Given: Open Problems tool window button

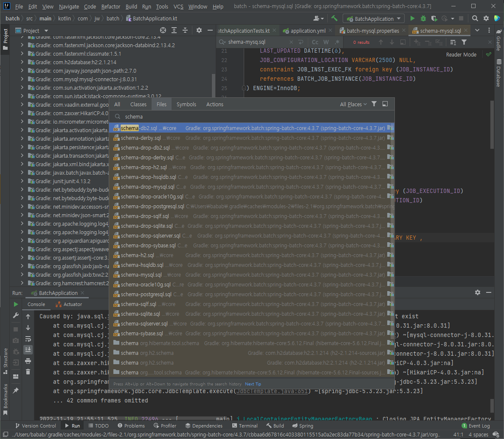Looking at the screenshot, I should (x=131, y=425).
